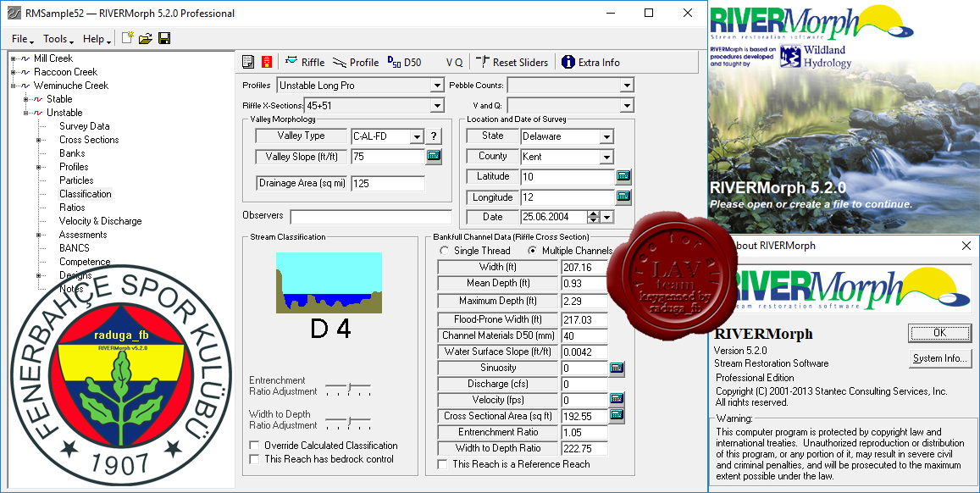This screenshot has width=980, height=493.
Task: Click the Raccoon Creek river icon
Action: pos(25,72)
